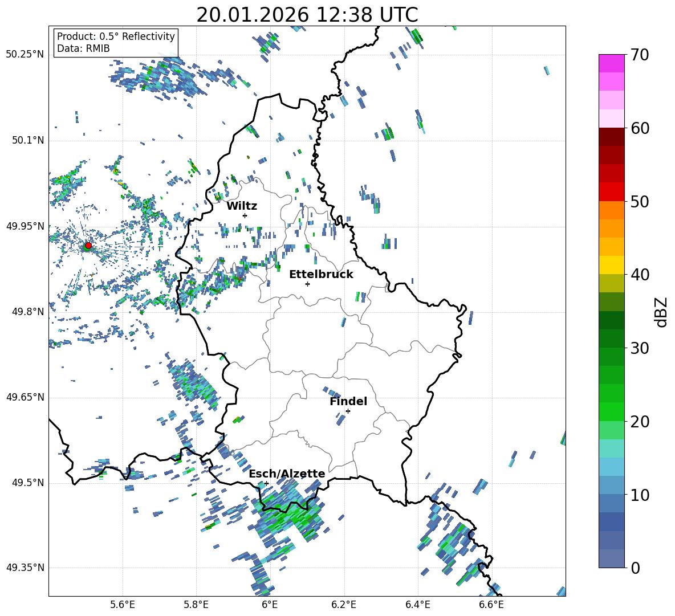Click the Ettelbruck city label
The width and height of the screenshot is (675, 616).
321,275
